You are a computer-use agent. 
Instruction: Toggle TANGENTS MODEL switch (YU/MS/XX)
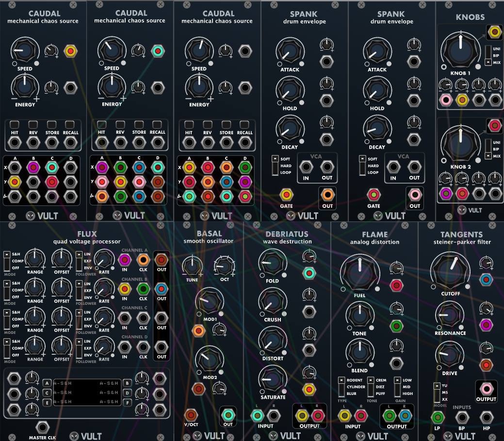(437, 393)
